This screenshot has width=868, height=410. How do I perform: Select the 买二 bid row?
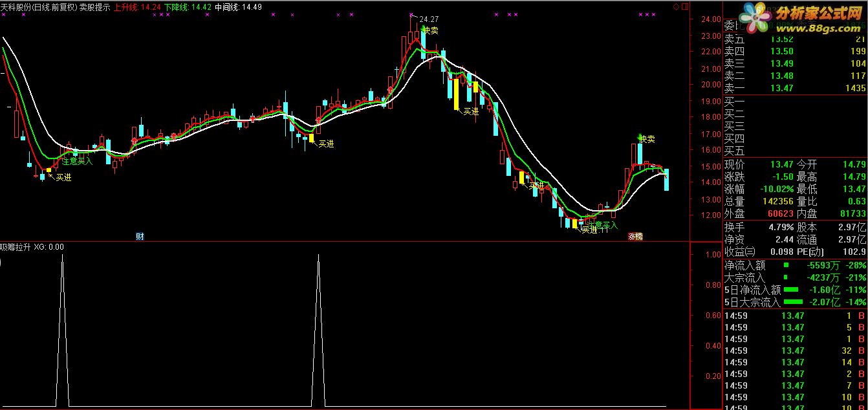(x=795, y=114)
